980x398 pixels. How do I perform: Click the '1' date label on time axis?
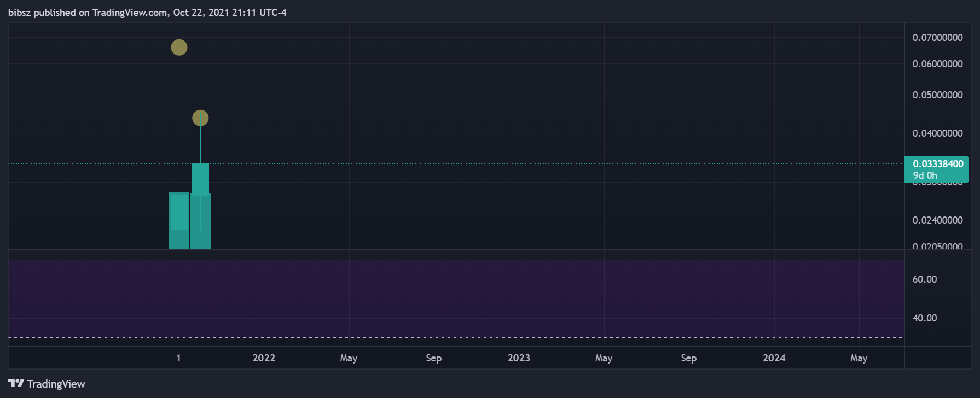(178, 358)
